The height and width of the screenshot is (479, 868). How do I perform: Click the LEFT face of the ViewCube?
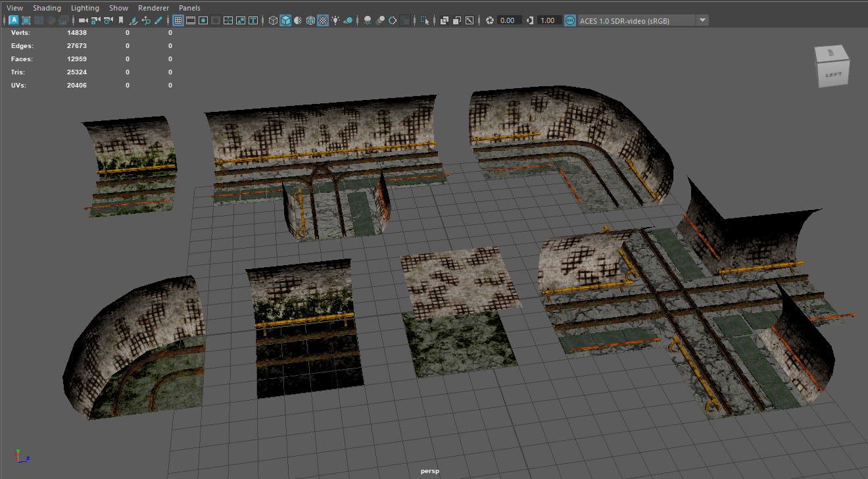[833, 74]
